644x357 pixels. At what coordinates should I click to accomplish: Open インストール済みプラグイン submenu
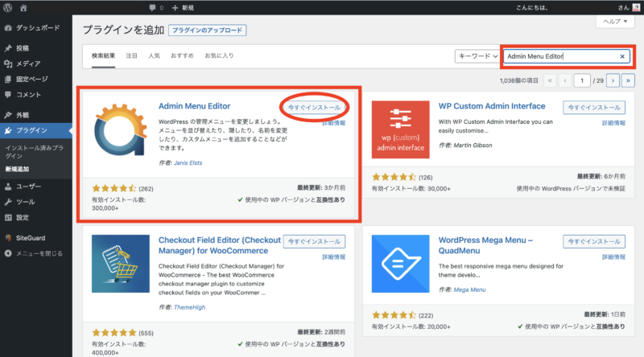tap(35, 152)
